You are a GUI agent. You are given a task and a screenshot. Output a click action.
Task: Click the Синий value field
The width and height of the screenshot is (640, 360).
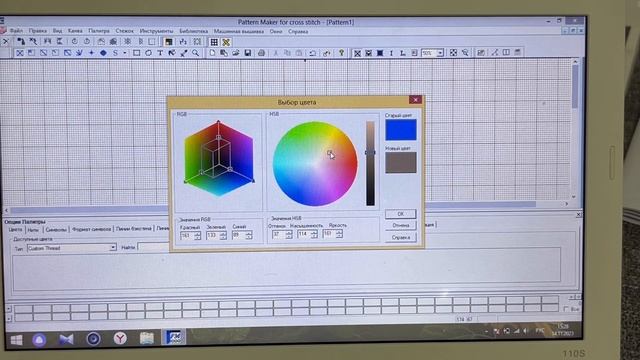click(x=238, y=235)
